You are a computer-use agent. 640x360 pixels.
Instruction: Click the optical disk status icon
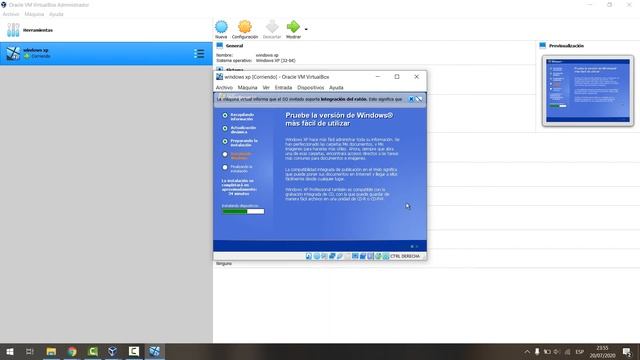point(316,256)
